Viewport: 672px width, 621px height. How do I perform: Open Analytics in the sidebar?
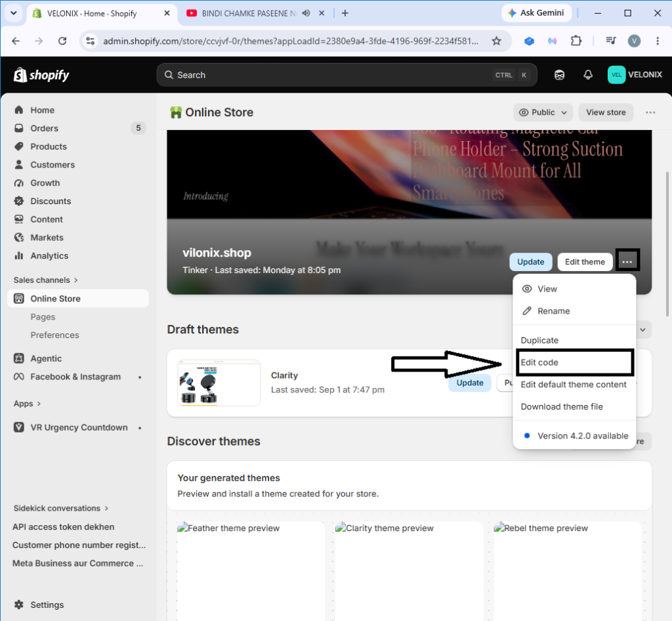(x=49, y=256)
